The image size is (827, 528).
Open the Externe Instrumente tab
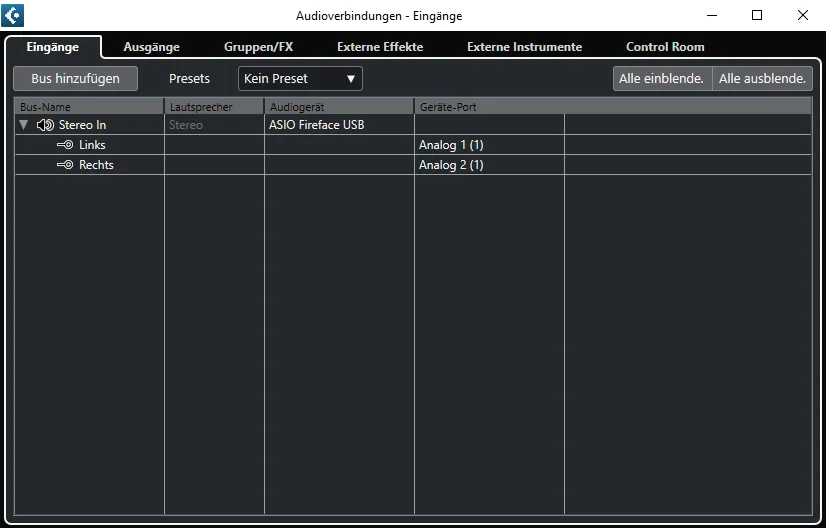[x=524, y=47]
